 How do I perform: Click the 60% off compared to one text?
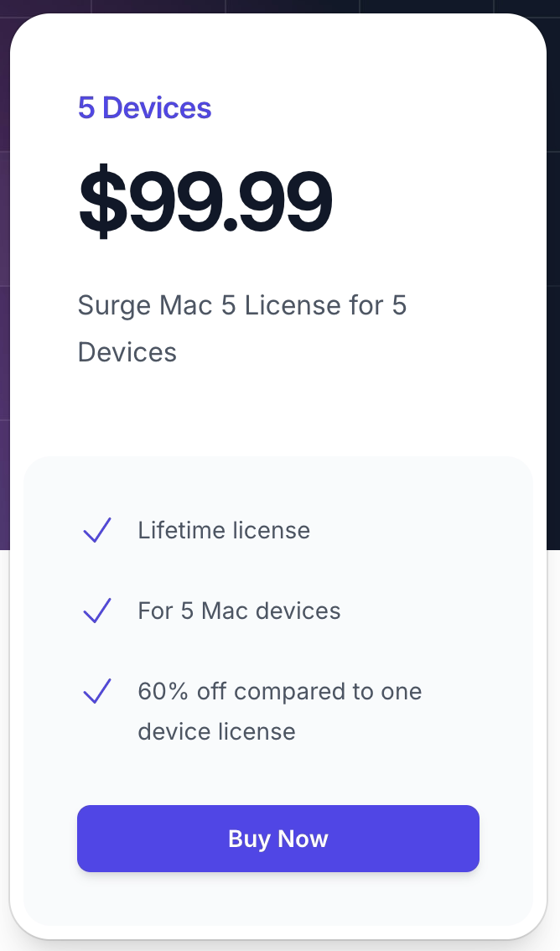pyautogui.click(x=279, y=692)
